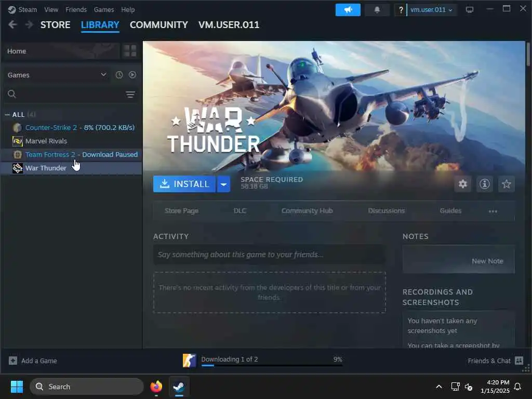The width and height of the screenshot is (532, 399).
Task: Expand the Games filter dropdown
Action: (57, 75)
